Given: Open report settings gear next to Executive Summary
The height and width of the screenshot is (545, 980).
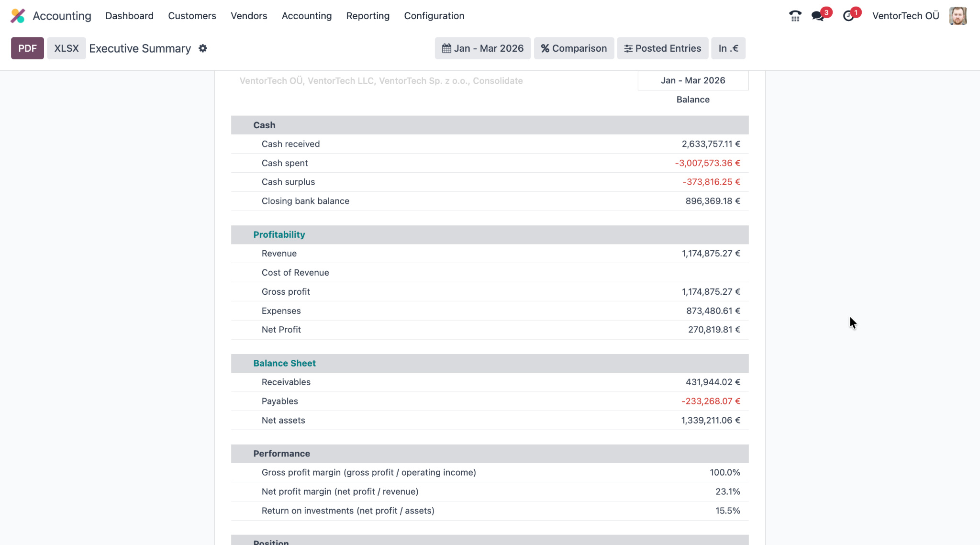Looking at the screenshot, I should [203, 48].
